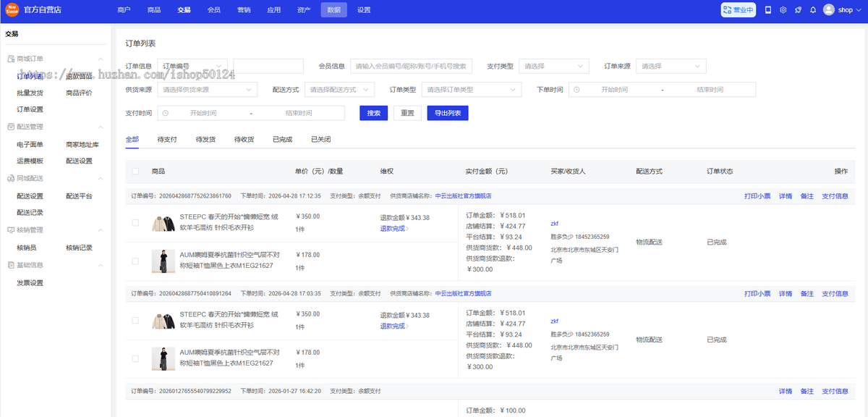Viewport: 868px width, 417px height.
Task: Collapse the 核销管理 sidebar section
Action: point(101,230)
